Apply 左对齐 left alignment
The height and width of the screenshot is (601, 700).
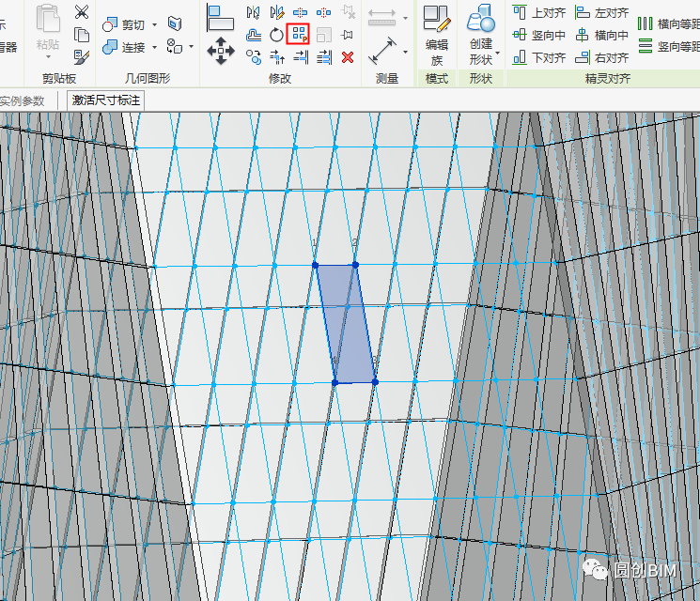click(x=601, y=12)
